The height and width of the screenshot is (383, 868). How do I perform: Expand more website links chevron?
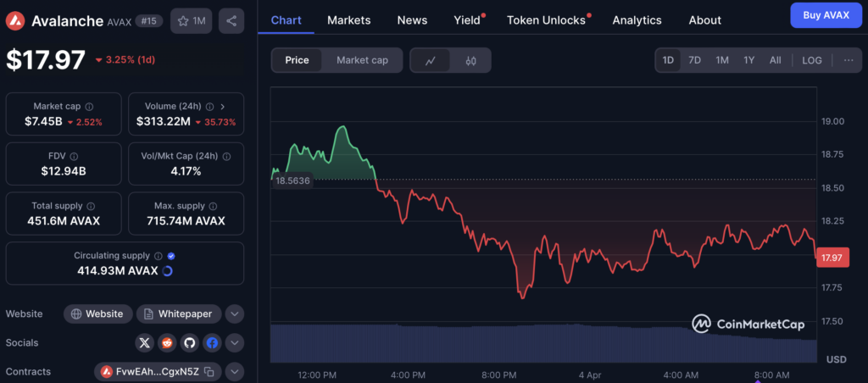pos(235,314)
